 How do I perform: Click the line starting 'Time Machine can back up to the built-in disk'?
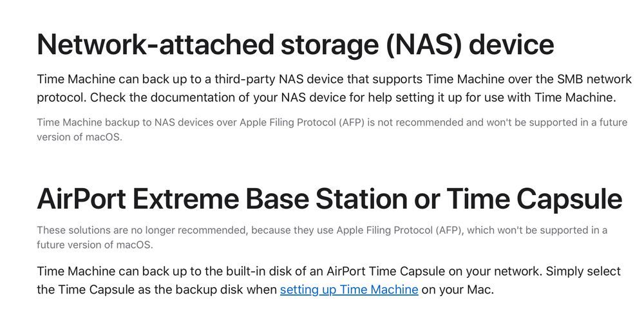(x=329, y=271)
